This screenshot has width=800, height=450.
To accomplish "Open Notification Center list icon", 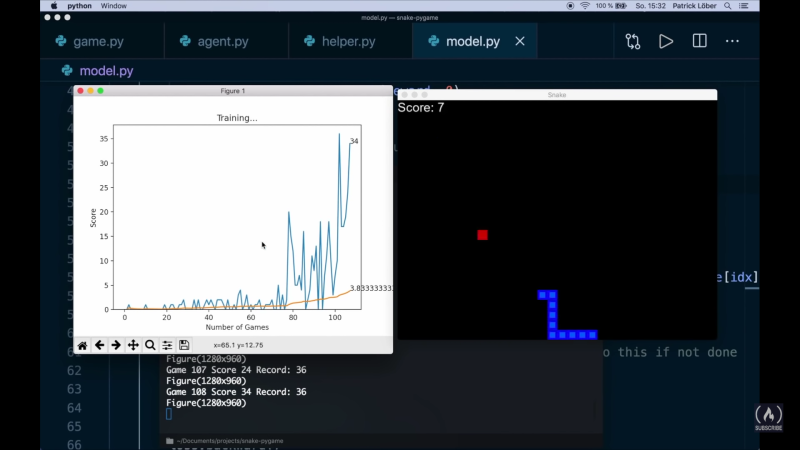I will pyautogui.click(x=744, y=6).
